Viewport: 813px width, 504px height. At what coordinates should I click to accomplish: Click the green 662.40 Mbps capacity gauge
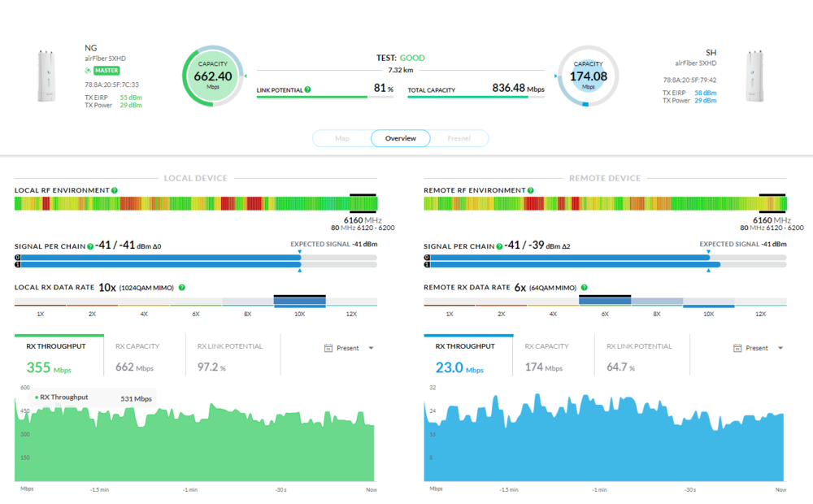[213, 77]
